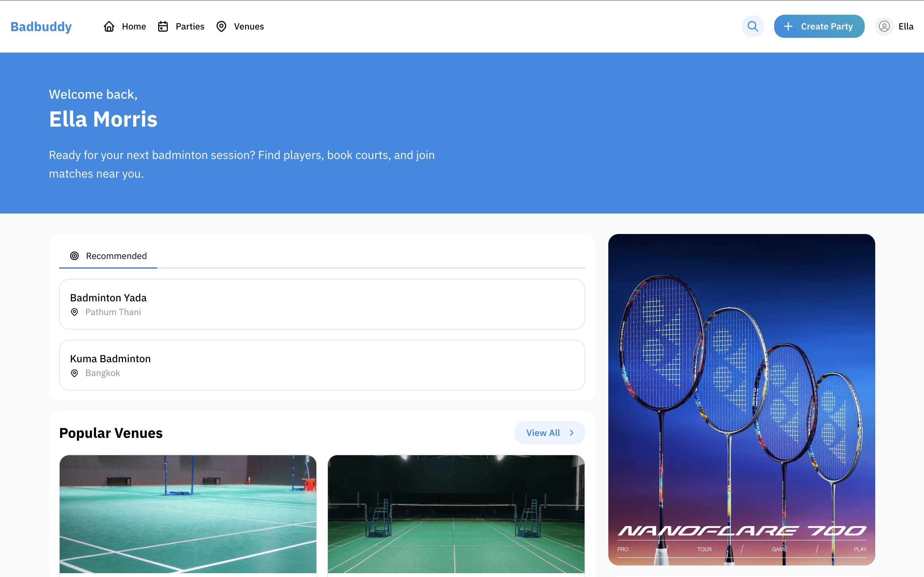Click the Venues map pin icon
924x577 pixels.
click(x=221, y=26)
